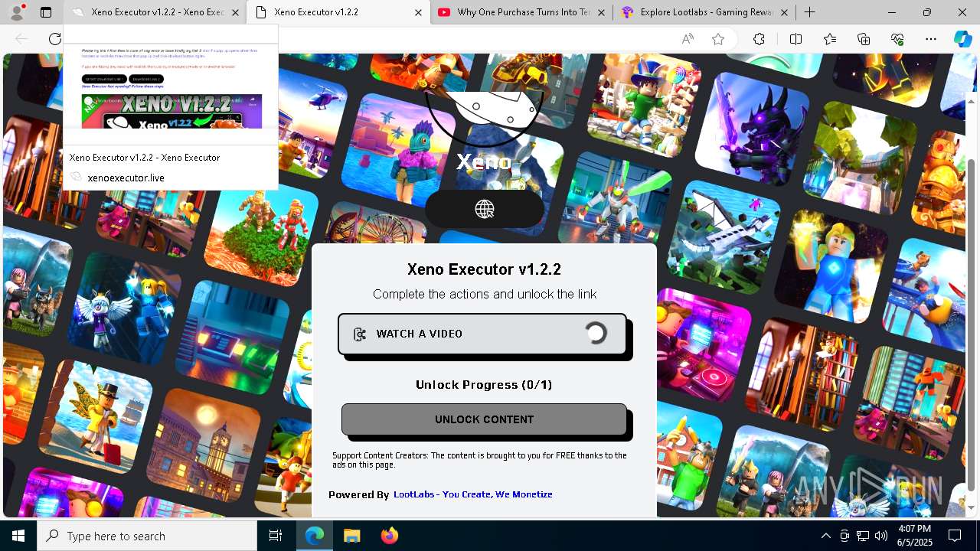Click the taskbar search box
The width and height of the screenshot is (980, 551).
coord(147,536)
